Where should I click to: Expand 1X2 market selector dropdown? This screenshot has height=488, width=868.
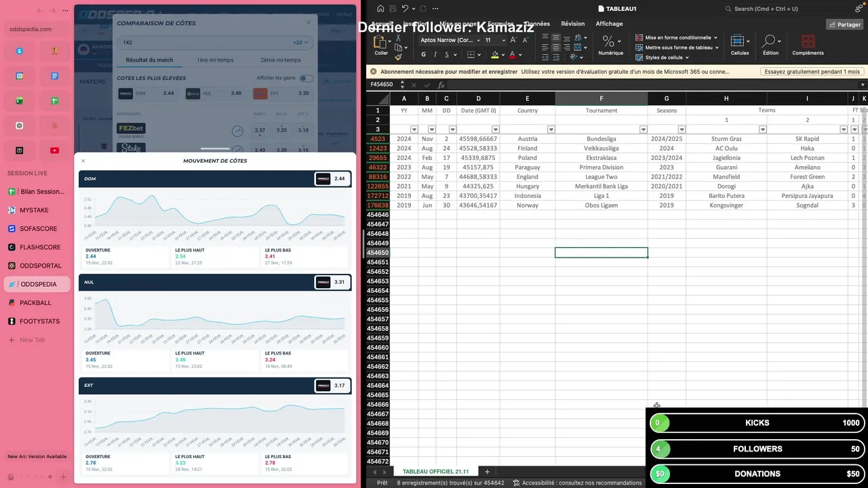click(215, 42)
